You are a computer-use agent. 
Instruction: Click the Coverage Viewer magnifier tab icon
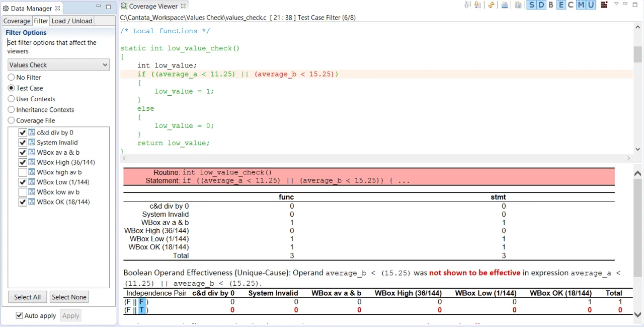[124, 6]
